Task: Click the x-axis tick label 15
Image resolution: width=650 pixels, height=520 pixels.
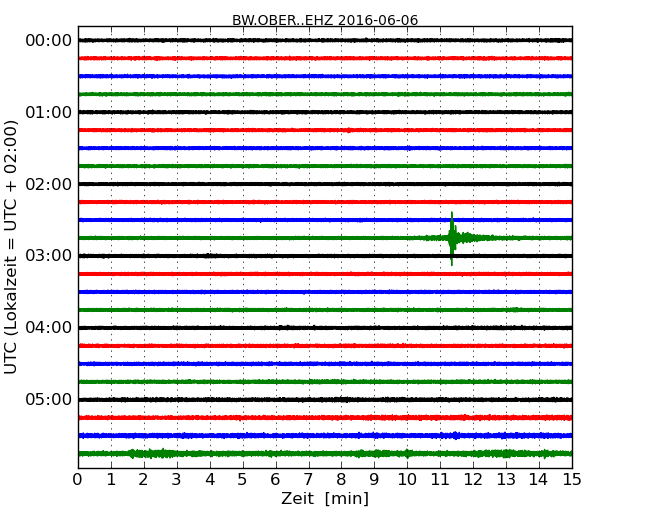Action: point(572,479)
